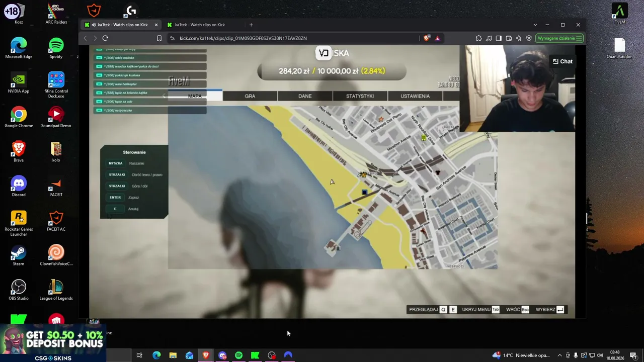Launch OBS Studio from desktop
The width and height of the screenshot is (644, 362).
pos(19,290)
